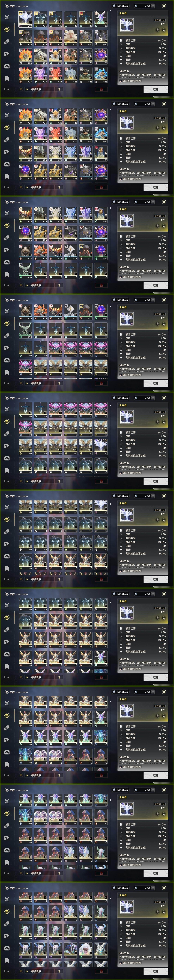Image resolution: width=174 pixels, height=980 pixels.
Task: Toggle ascending/descending sort arrows in the topmost panel
Action: [59, 89]
